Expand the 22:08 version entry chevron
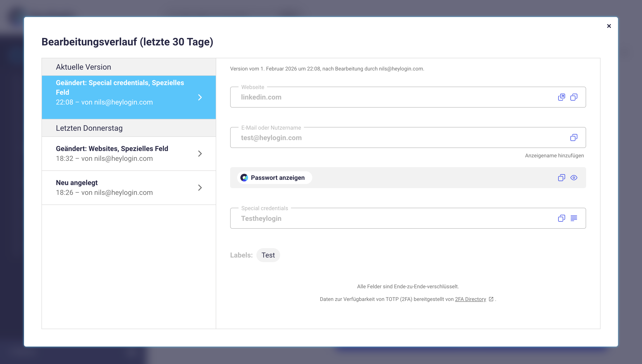 (x=200, y=97)
